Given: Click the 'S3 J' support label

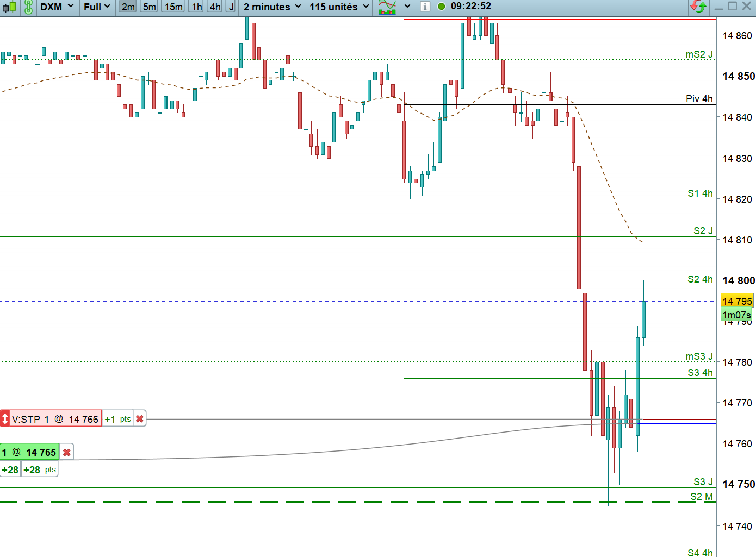Looking at the screenshot, I should pos(703,482).
